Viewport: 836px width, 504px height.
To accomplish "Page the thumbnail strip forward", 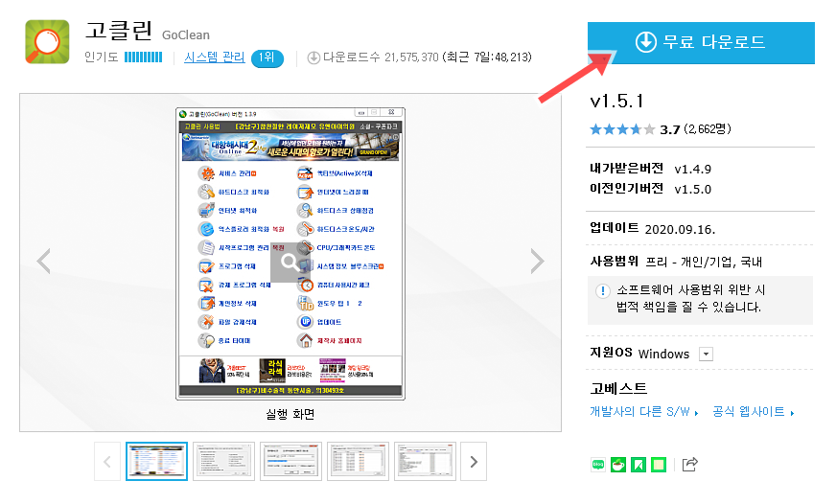I will click(474, 462).
